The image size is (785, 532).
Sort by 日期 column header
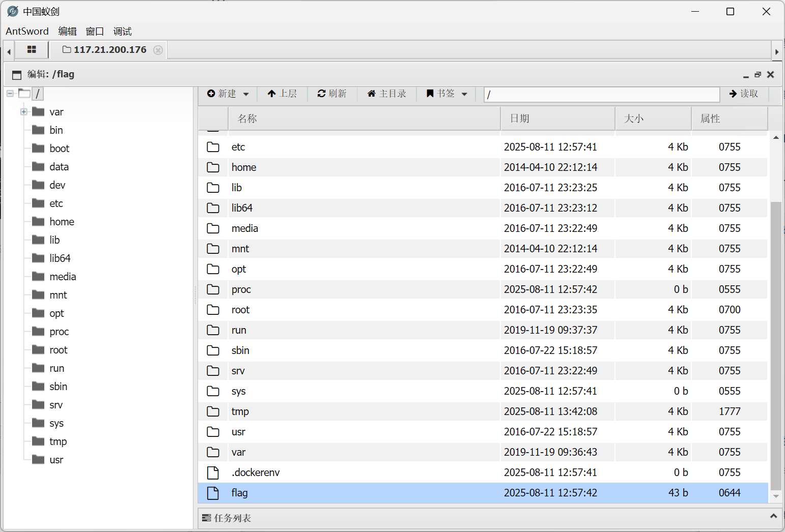[557, 119]
